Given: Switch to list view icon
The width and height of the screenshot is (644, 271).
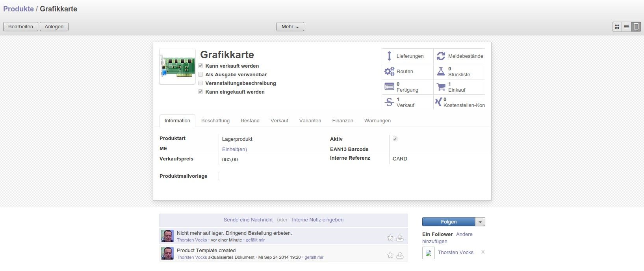Looking at the screenshot, I should click(626, 27).
